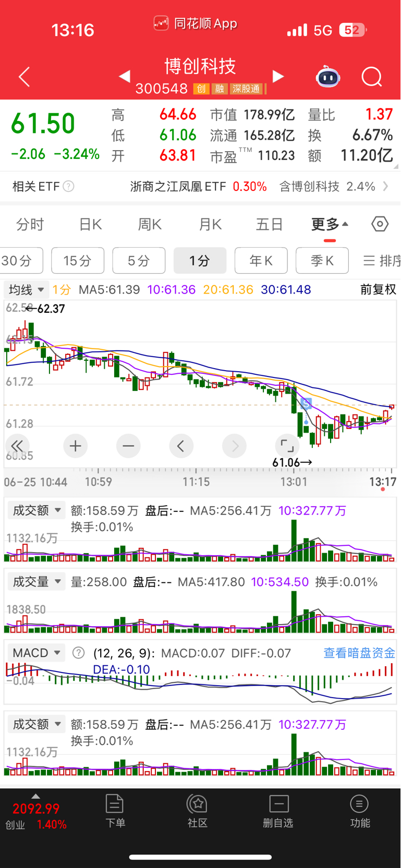401x868 pixels.
Task: Open first 成交额 indicator dropdown
Action: tap(36, 510)
